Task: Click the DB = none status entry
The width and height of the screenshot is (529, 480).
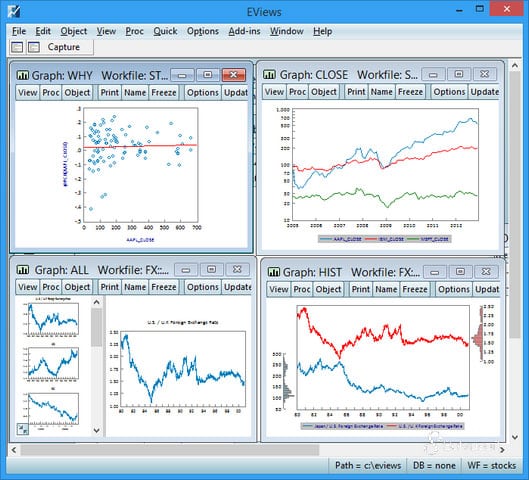Action: 434,465
